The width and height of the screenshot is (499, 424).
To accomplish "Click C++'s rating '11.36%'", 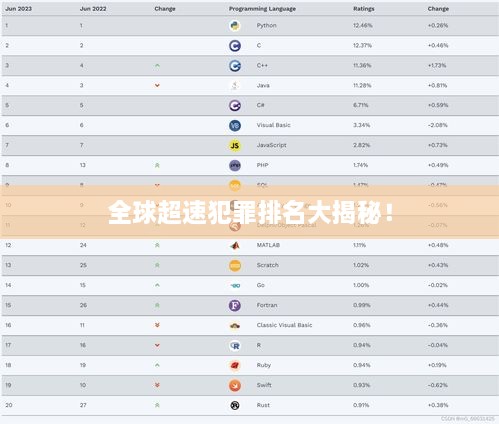I will (x=362, y=65).
